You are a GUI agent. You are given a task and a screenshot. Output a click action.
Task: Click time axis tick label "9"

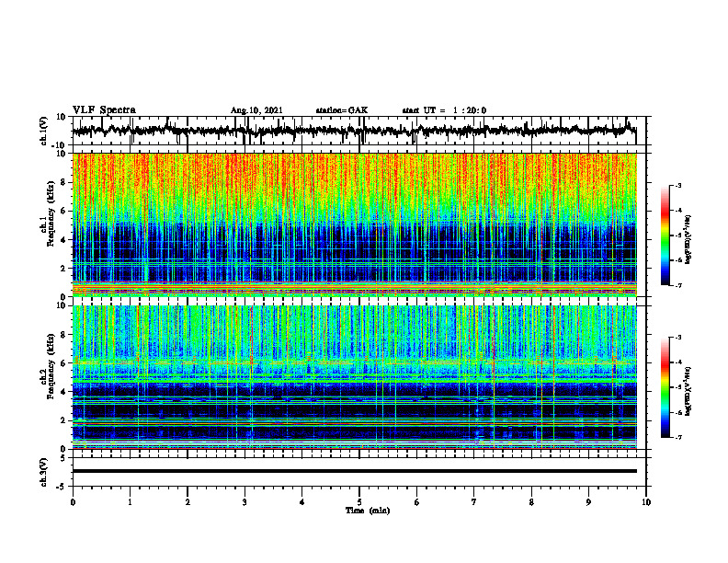(588, 502)
